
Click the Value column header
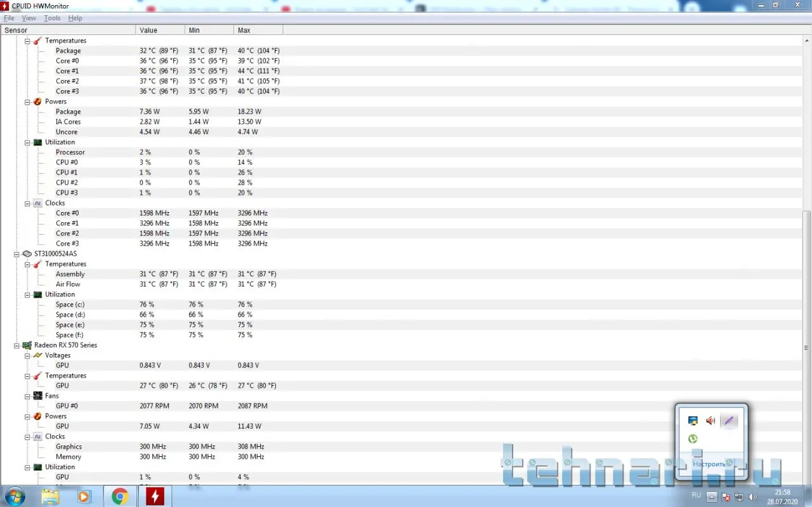click(160, 30)
